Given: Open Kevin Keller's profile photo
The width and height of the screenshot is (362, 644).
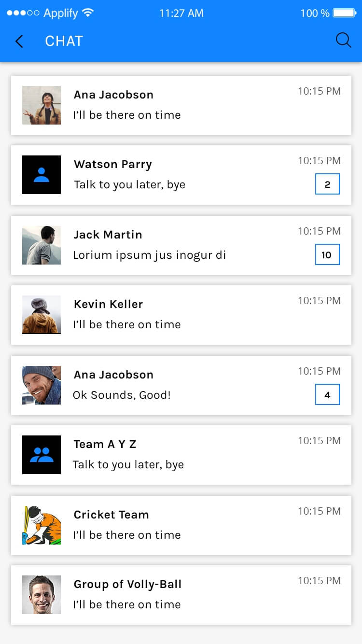Looking at the screenshot, I should [x=42, y=315].
